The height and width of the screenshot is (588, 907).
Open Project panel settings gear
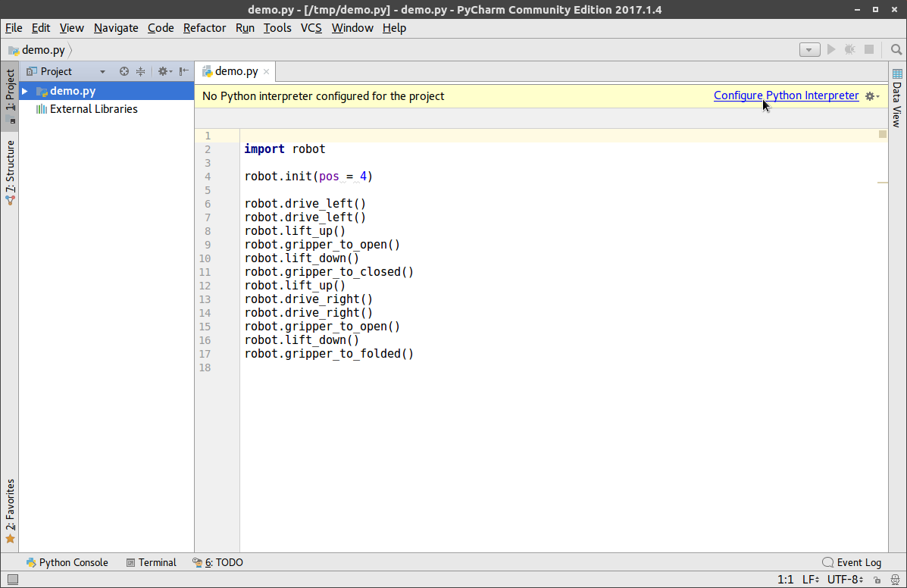point(162,71)
